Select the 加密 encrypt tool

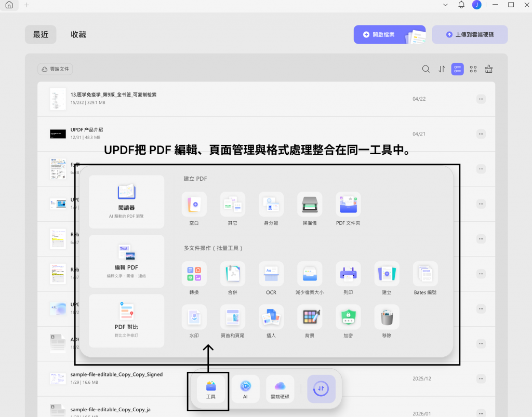point(348,317)
